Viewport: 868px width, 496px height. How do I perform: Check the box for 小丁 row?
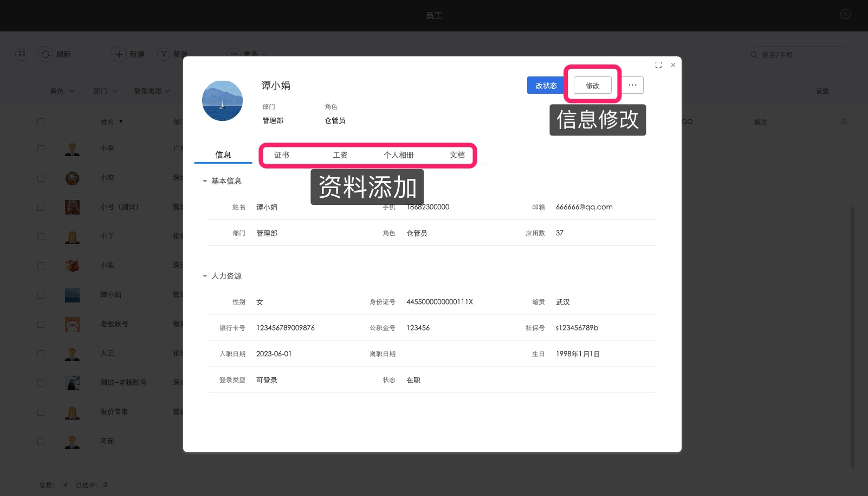coord(41,236)
